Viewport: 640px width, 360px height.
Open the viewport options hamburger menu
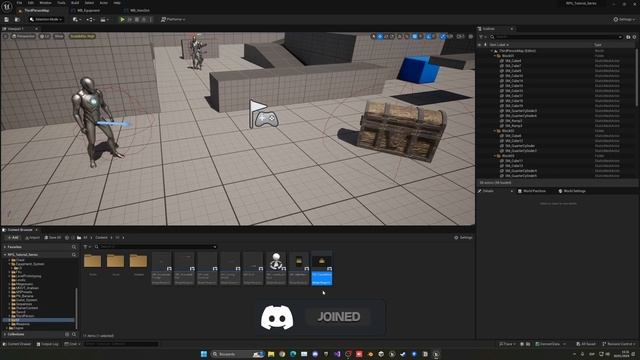[x=5, y=36]
